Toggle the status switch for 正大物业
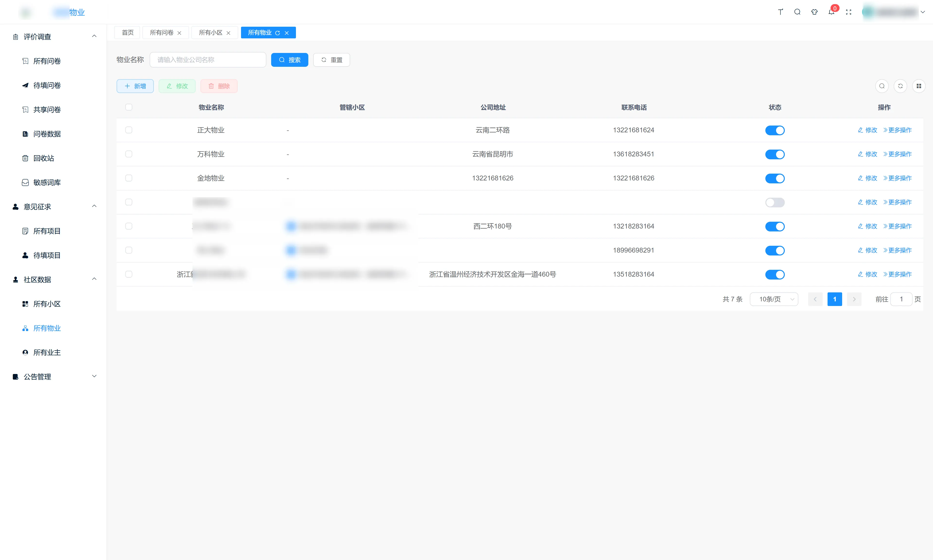 coord(775,130)
